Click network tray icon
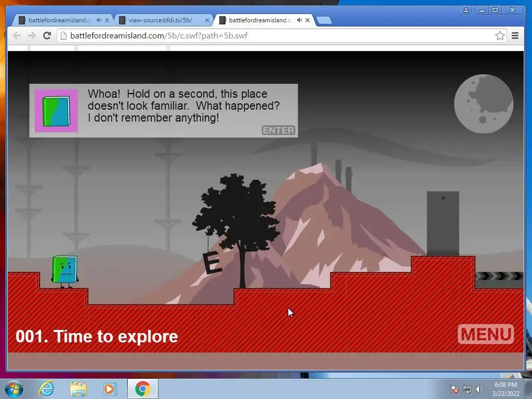Image resolution: width=532 pixels, height=399 pixels. pos(467,389)
